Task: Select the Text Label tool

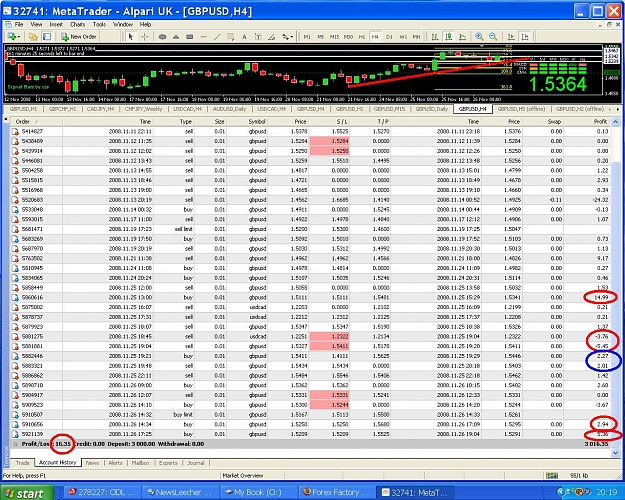Action: click(258, 37)
